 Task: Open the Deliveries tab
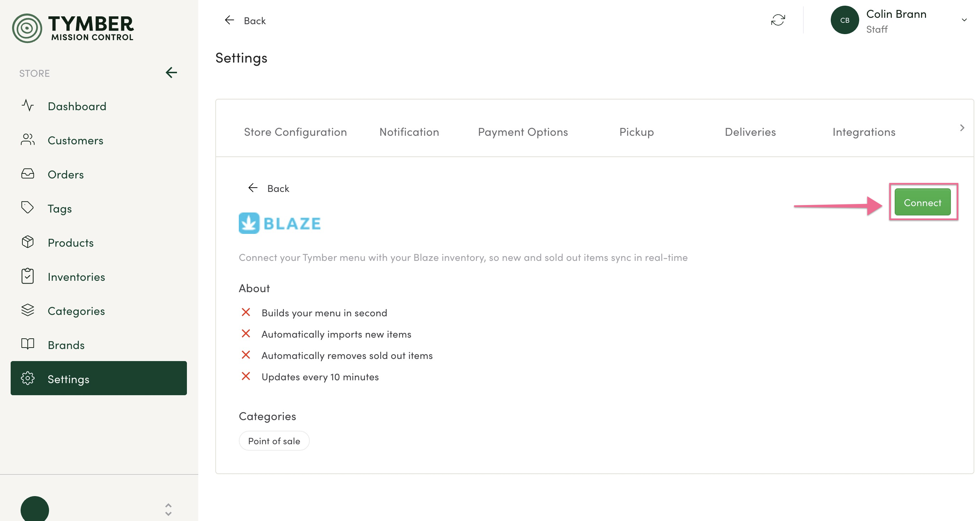(750, 132)
